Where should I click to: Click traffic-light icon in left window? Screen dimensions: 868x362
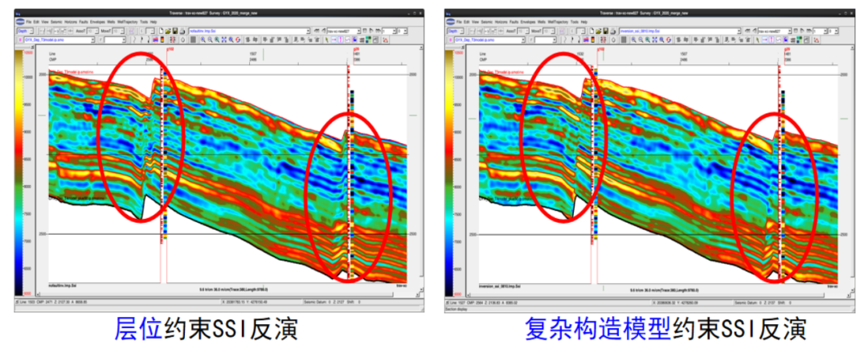click(x=162, y=40)
